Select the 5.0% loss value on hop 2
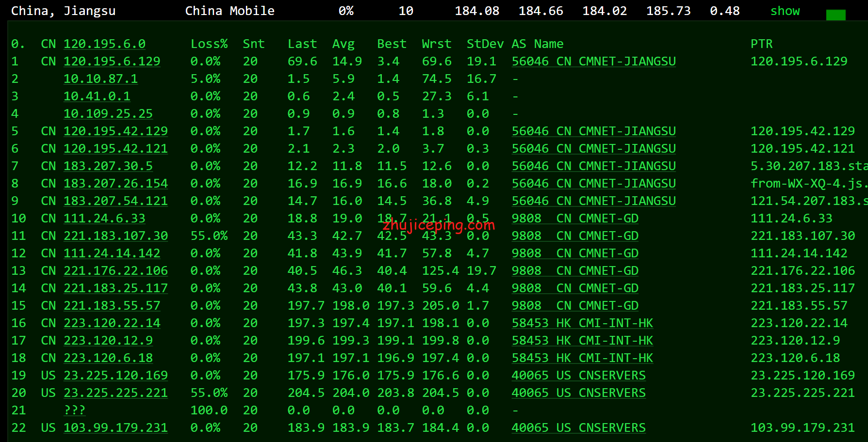 (205, 79)
